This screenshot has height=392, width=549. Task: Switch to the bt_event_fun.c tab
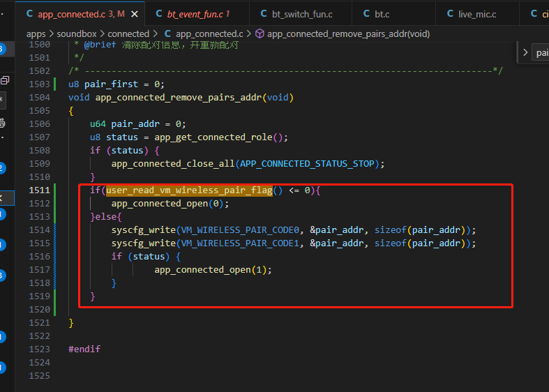pos(197,14)
